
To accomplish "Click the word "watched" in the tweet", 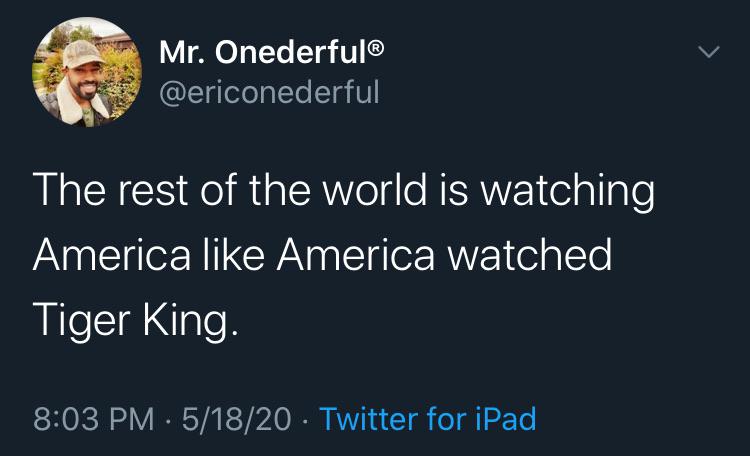I will [x=529, y=254].
